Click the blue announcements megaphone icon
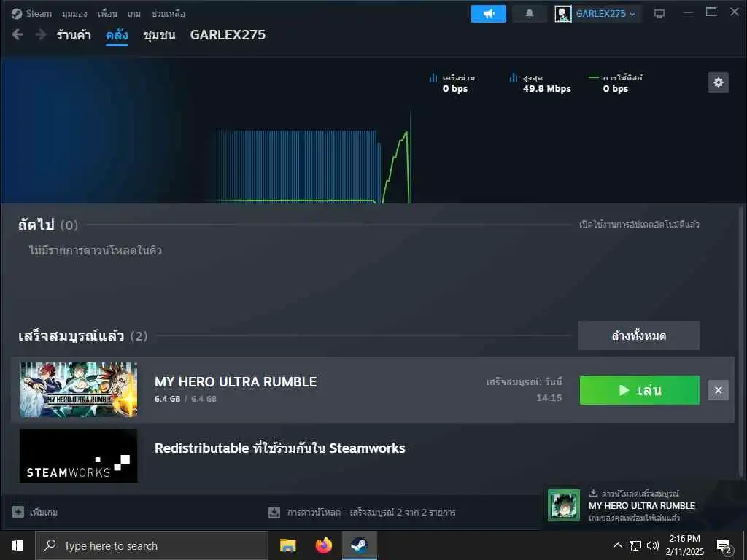 [488, 14]
